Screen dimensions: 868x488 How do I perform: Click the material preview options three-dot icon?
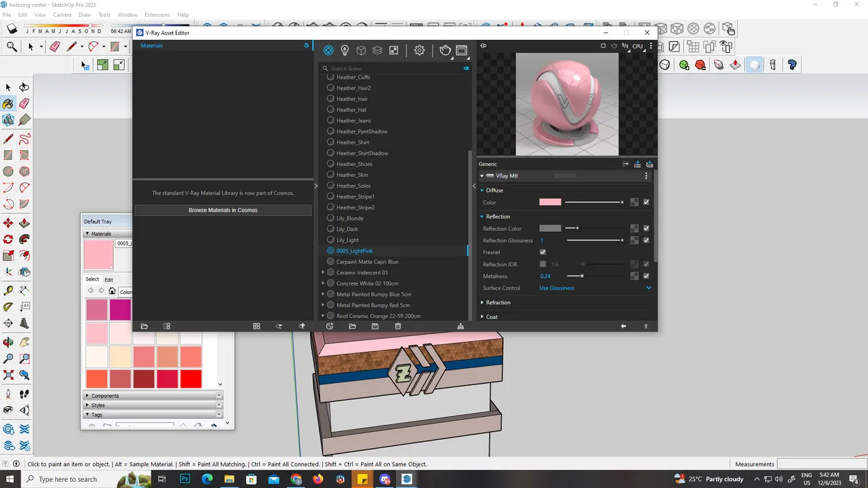pos(651,46)
